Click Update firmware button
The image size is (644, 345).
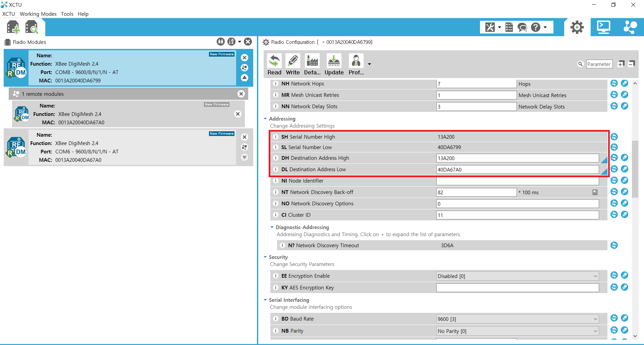(334, 64)
